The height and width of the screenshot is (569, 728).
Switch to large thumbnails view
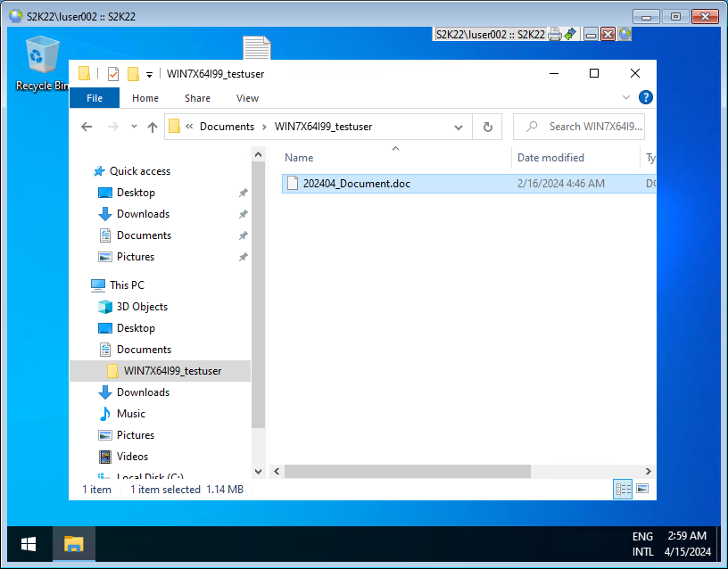click(x=641, y=489)
